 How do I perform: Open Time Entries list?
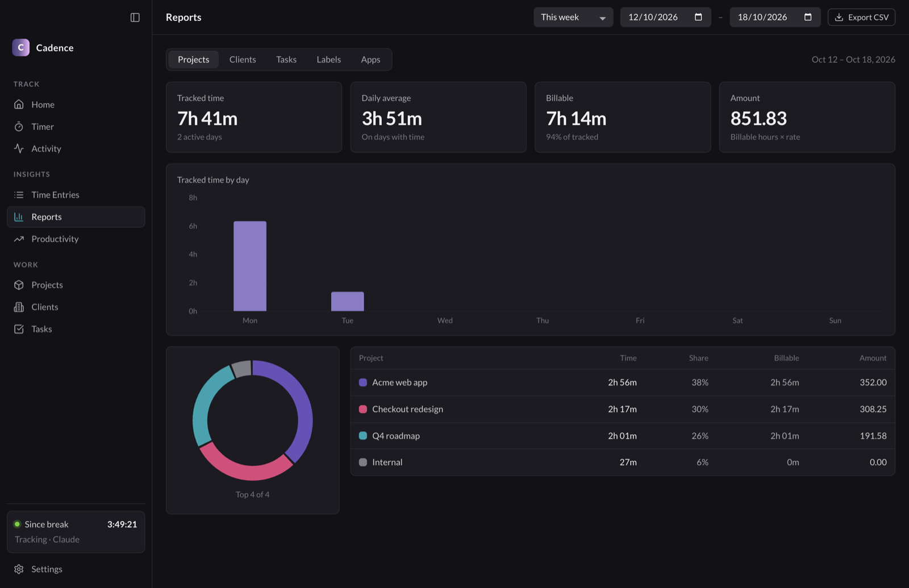click(76, 195)
